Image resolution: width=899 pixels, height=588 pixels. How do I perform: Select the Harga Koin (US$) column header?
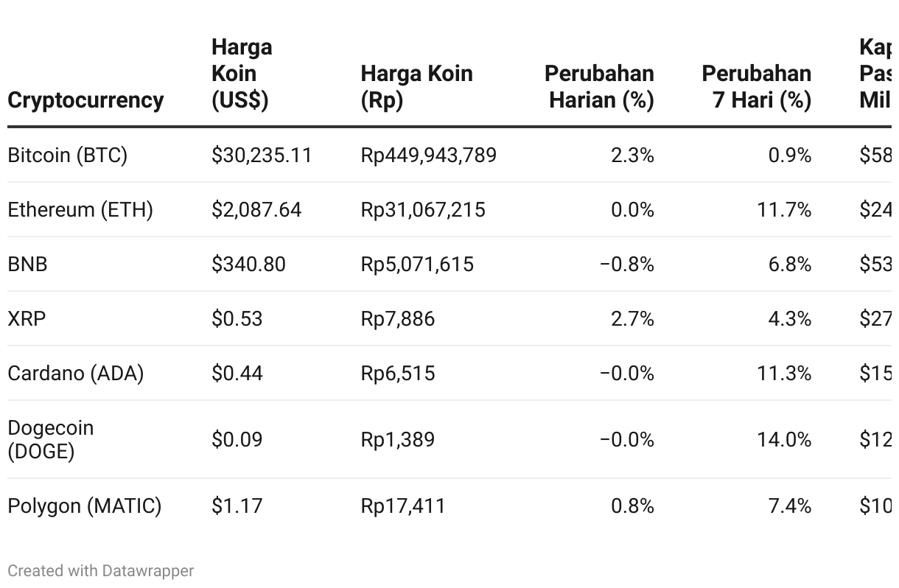pyautogui.click(x=242, y=73)
